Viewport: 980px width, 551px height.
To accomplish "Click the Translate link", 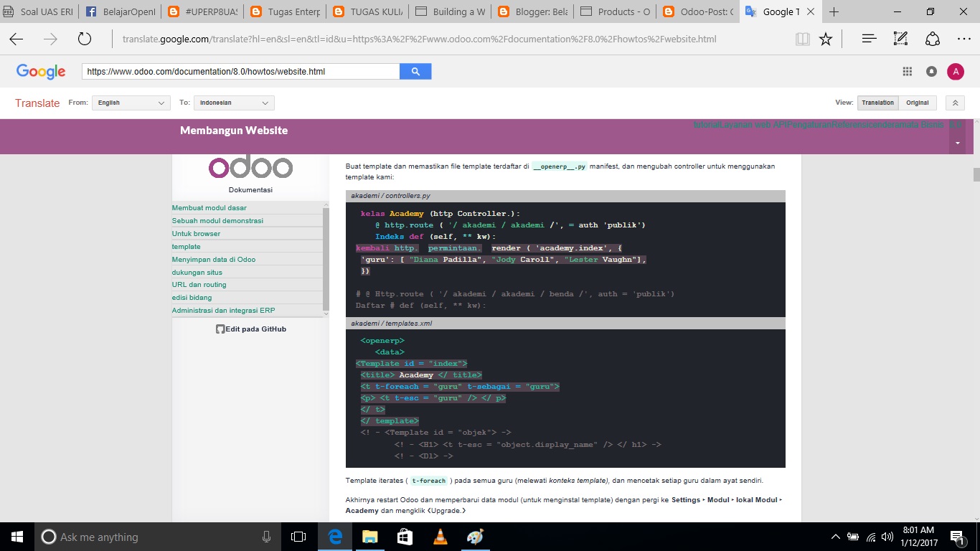I will point(37,103).
